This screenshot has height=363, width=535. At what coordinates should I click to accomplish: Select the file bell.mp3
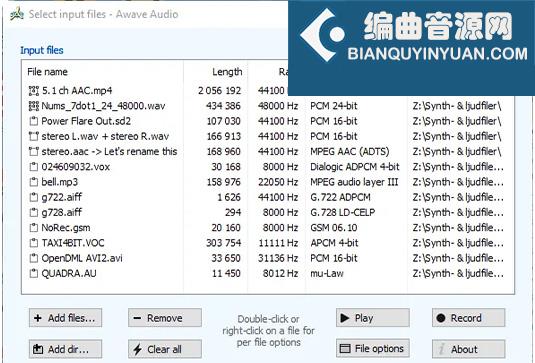click(59, 182)
